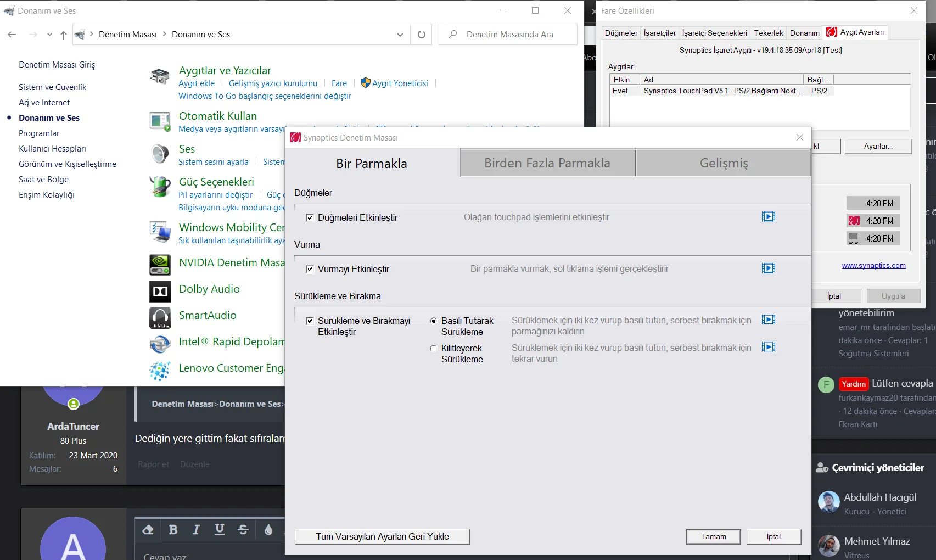The height and width of the screenshot is (560, 936).
Task: Switch to the Gelişmiş tab
Action: 724,163
